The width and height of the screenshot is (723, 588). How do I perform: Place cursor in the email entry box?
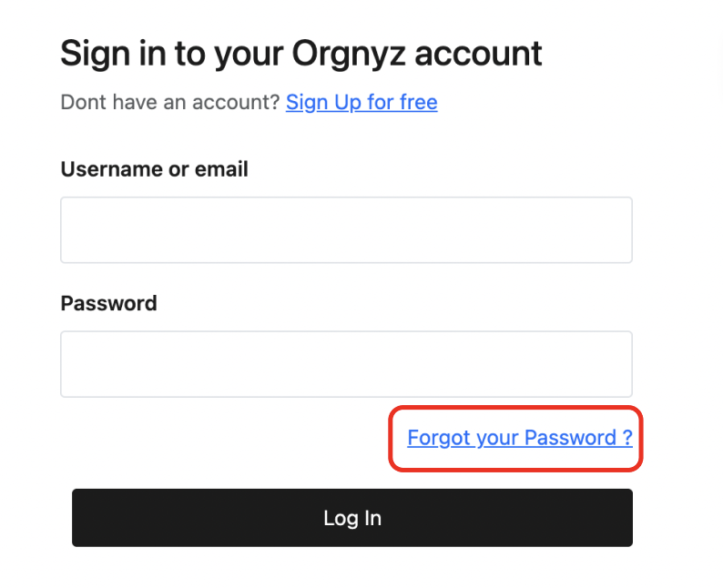coord(346,230)
